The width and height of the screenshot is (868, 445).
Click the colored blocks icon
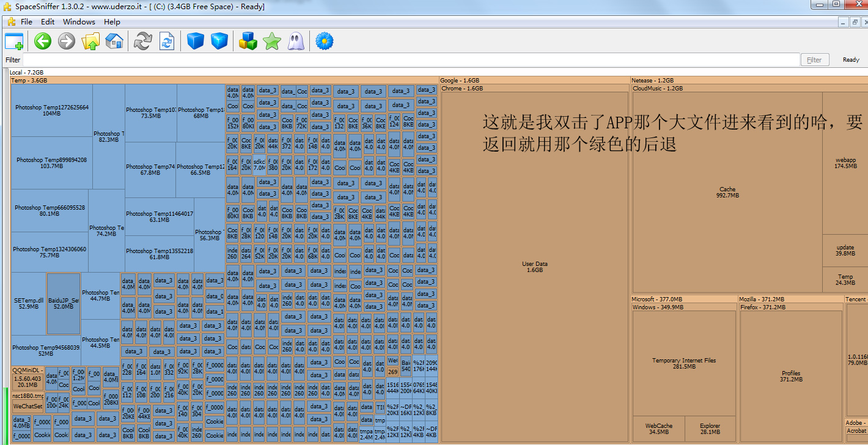pos(248,42)
